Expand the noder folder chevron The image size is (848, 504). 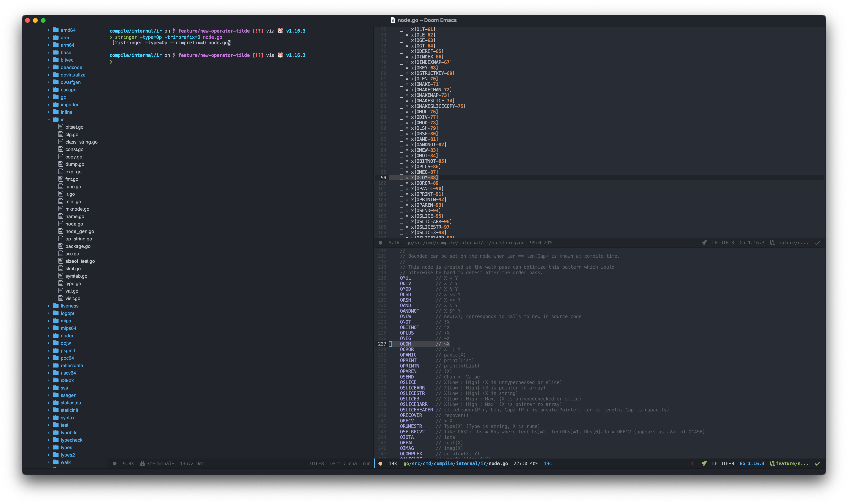click(49, 336)
